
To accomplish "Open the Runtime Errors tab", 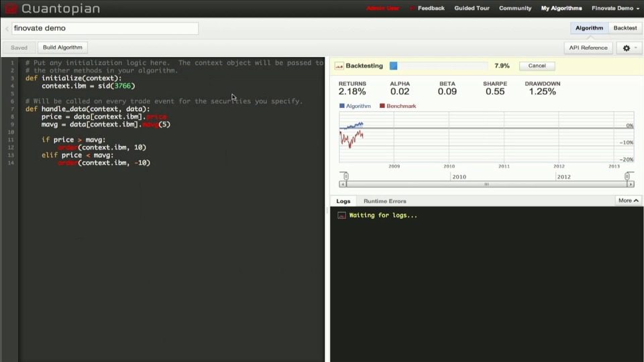I will [385, 201].
